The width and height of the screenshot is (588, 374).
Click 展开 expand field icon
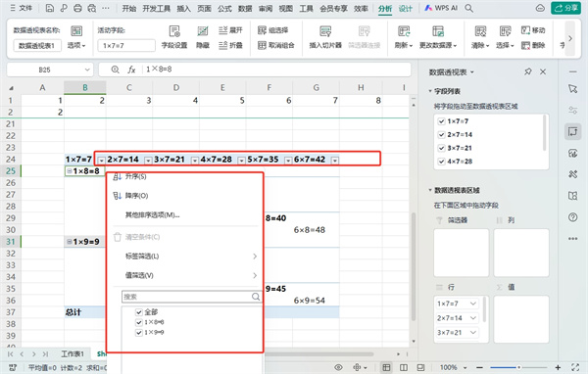[230, 30]
